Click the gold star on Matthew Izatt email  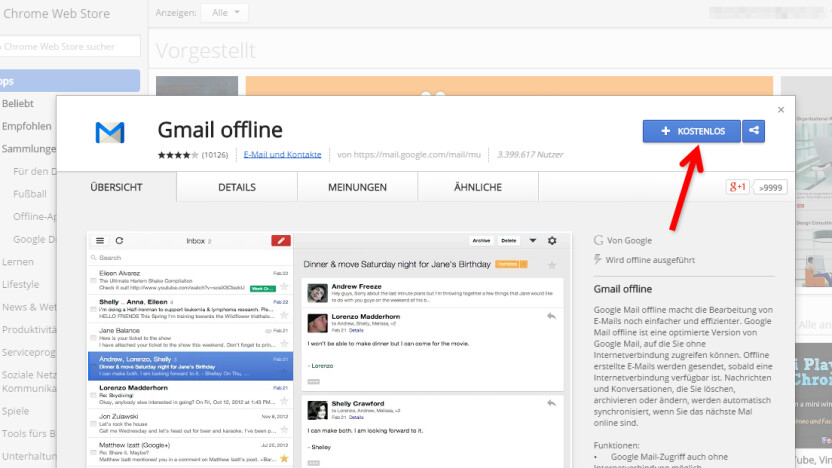(284, 458)
